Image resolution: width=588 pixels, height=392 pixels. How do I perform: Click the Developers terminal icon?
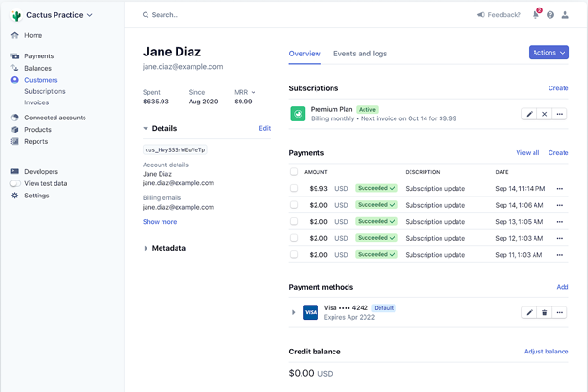tap(15, 171)
